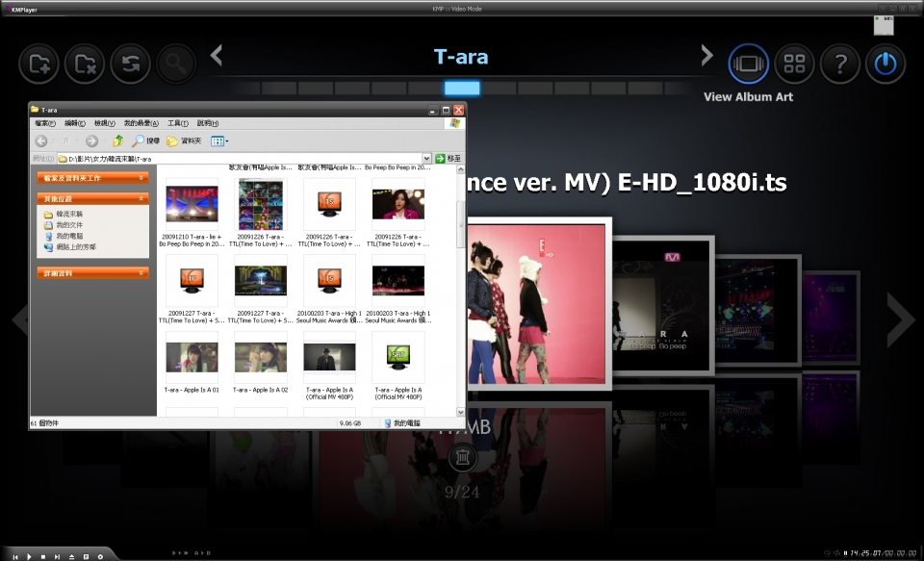The width and height of the screenshot is (924, 561).
Task: Click the previous track playback button
Action: [x=15, y=556]
